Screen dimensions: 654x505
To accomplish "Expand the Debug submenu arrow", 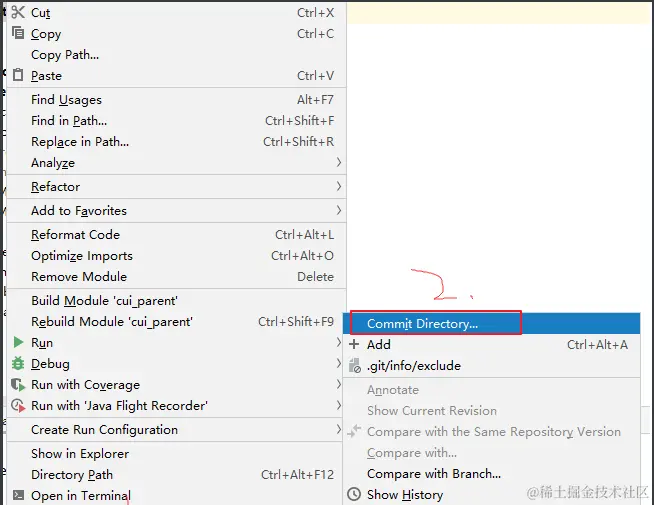I will pos(339,363).
